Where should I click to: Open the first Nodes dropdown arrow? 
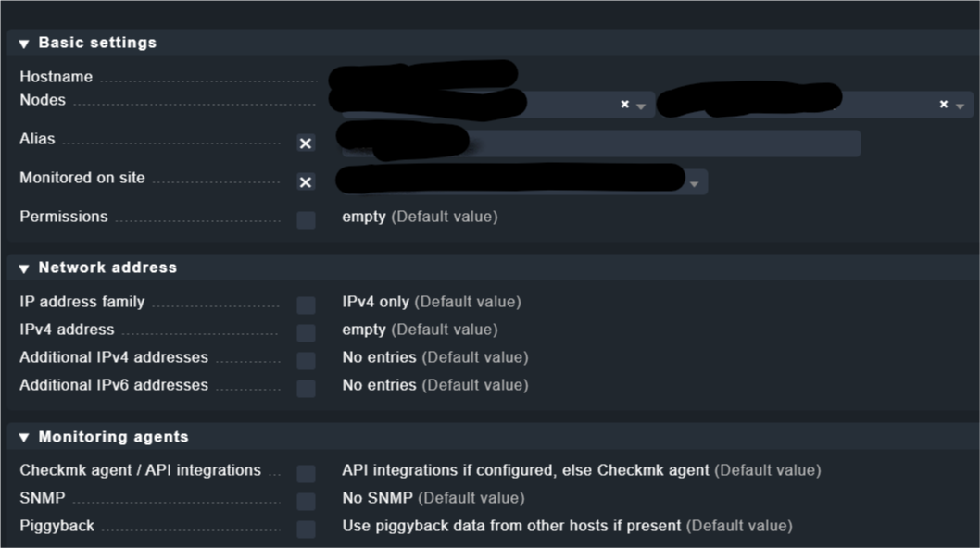coord(640,106)
